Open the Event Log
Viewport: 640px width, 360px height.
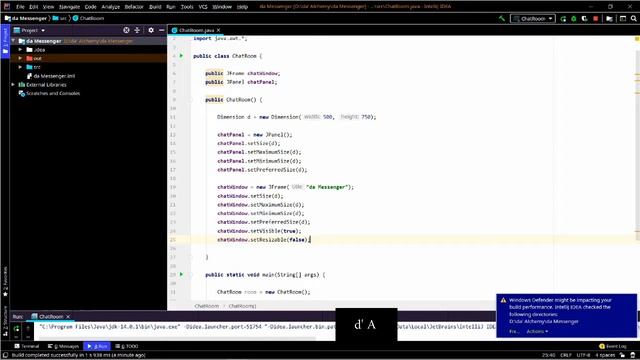click(x=613, y=346)
